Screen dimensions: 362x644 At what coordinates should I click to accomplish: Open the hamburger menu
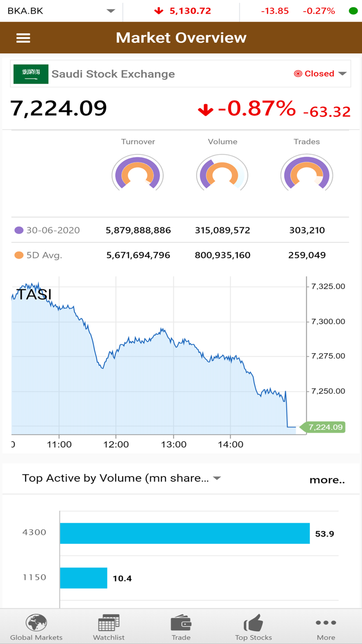[23, 38]
